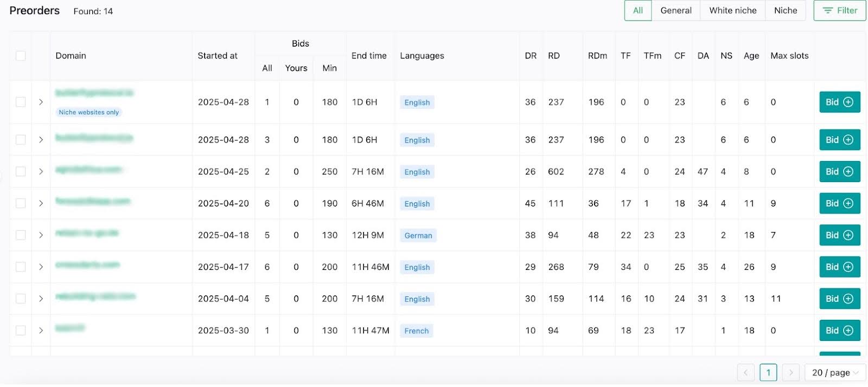Bid on the 2025-04-20 started domain
The image size is (868, 387).
click(839, 203)
